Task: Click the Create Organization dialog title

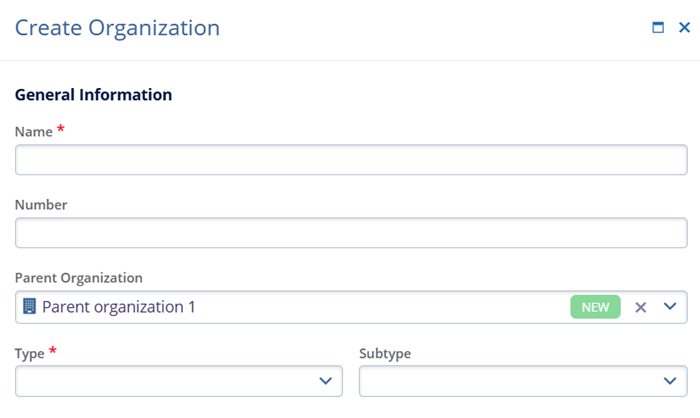Action: coord(117,28)
